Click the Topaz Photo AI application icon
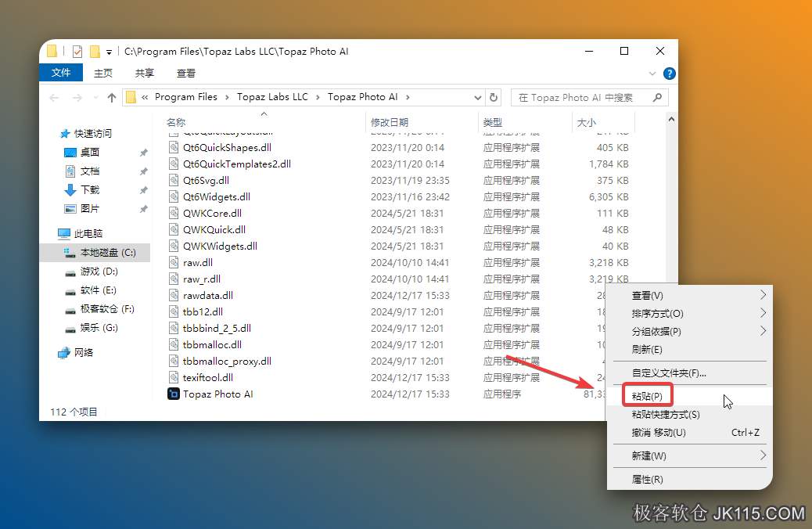812x529 pixels. pyautogui.click(x=174, y=394)
